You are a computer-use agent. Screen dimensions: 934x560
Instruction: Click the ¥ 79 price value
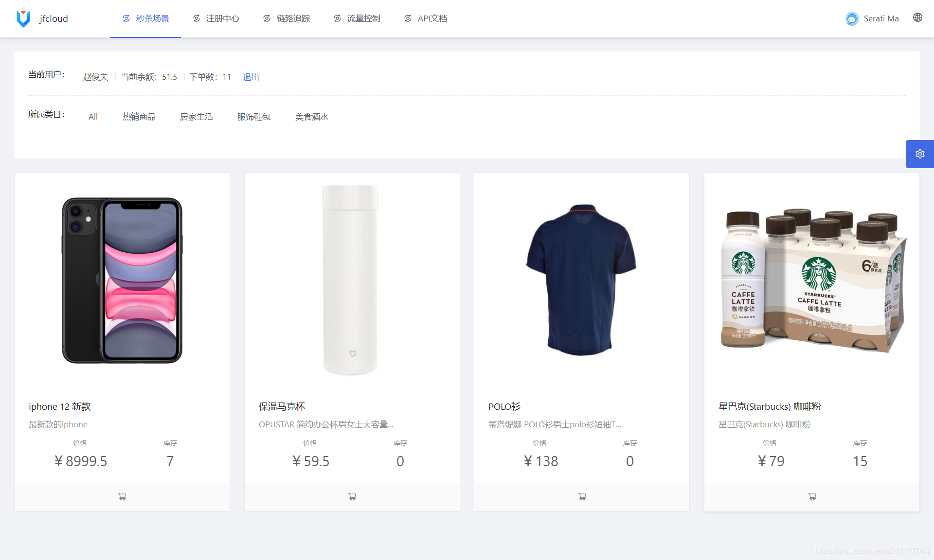pyautogui.click(x=771, y=461)
